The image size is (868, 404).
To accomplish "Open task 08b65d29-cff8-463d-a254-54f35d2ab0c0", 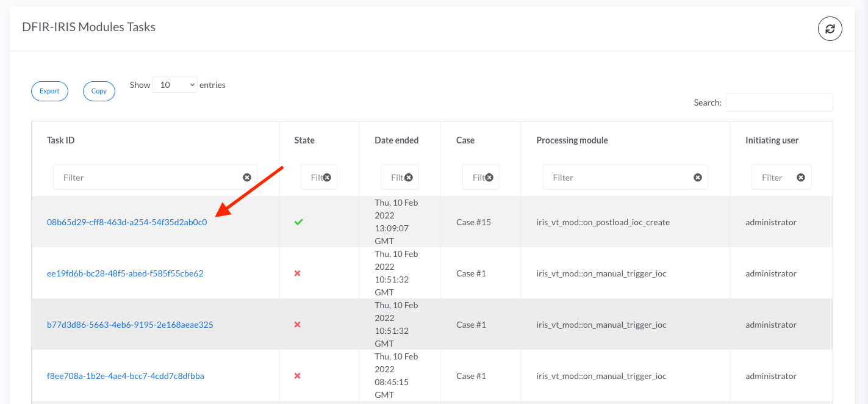I will click(x=127, y=222).
